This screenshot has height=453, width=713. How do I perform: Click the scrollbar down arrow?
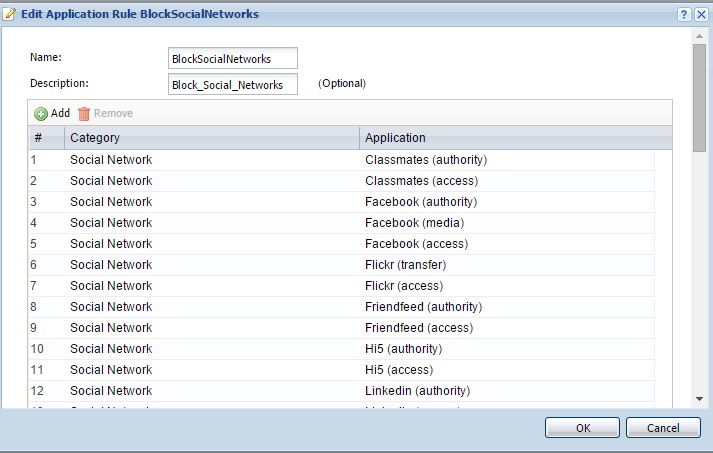699,399
